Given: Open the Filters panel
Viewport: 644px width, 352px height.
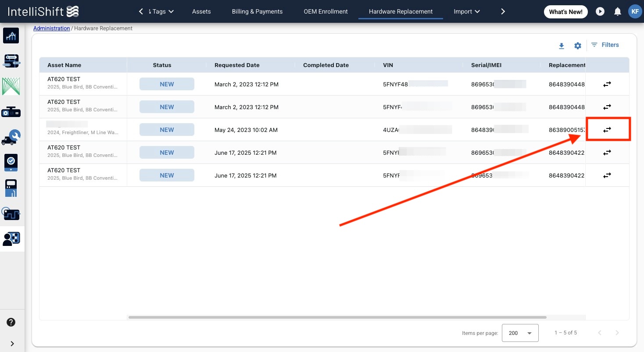Looking at the screenshot, I should tap(605, 45).
